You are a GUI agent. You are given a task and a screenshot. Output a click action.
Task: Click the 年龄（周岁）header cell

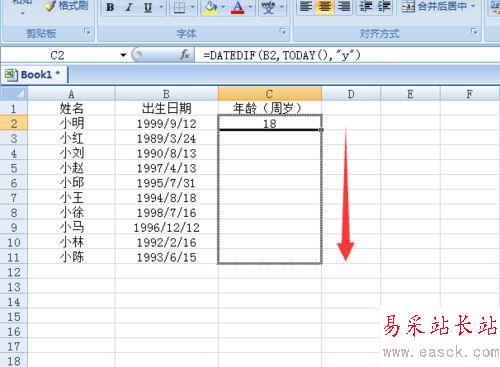270,109
